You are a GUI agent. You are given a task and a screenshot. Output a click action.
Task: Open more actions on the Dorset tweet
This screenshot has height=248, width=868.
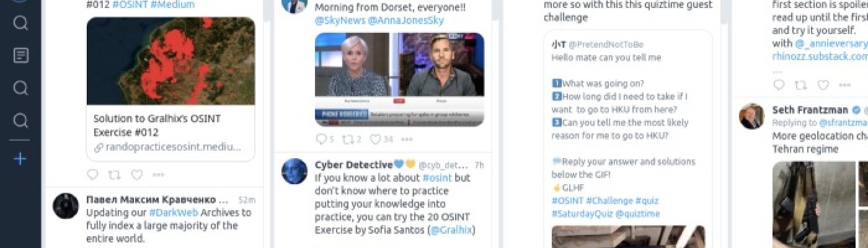point(407,139)
